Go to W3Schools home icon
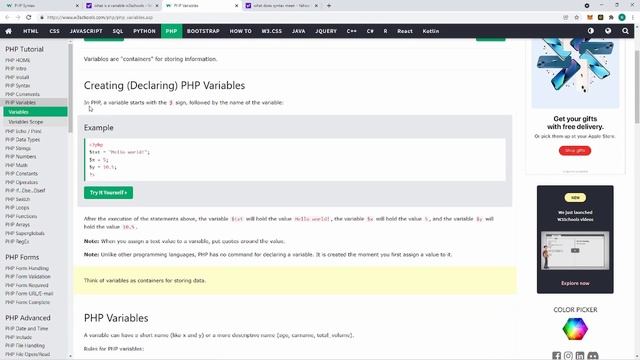640x360 pixels. pyautogui.click(x=9, y=31)
